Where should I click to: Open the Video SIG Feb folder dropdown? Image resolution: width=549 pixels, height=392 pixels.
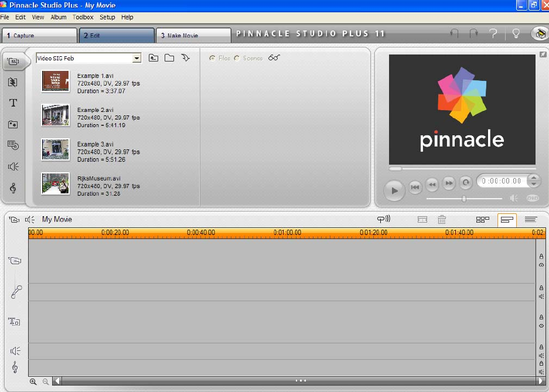tap(137, 59)
